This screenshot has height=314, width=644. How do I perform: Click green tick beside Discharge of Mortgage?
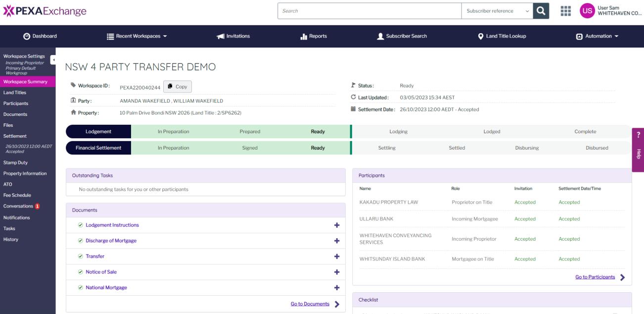pyautogui.click(x=80, y=241)
